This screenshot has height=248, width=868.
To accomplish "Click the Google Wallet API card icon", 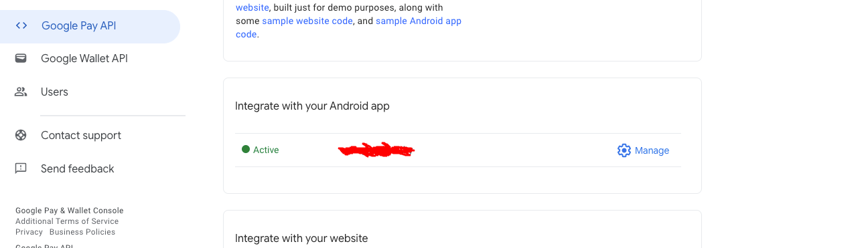I will (21, 59).
